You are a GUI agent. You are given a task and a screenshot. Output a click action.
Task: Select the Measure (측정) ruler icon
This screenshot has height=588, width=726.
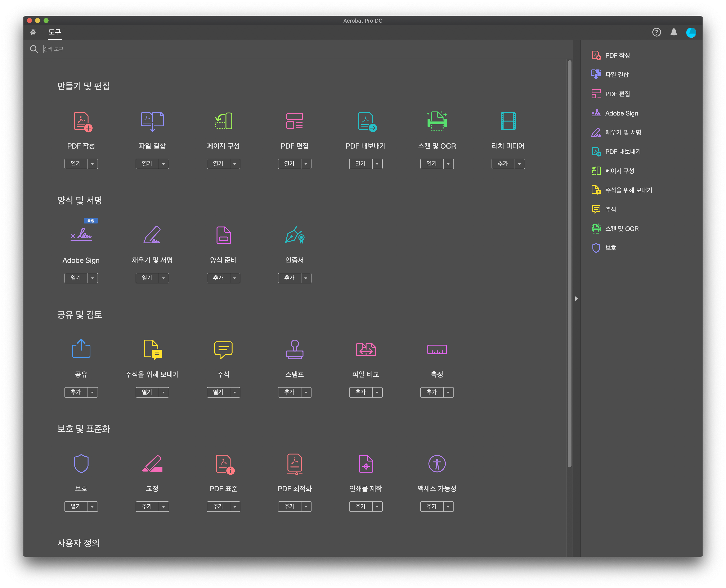(437, 349)
